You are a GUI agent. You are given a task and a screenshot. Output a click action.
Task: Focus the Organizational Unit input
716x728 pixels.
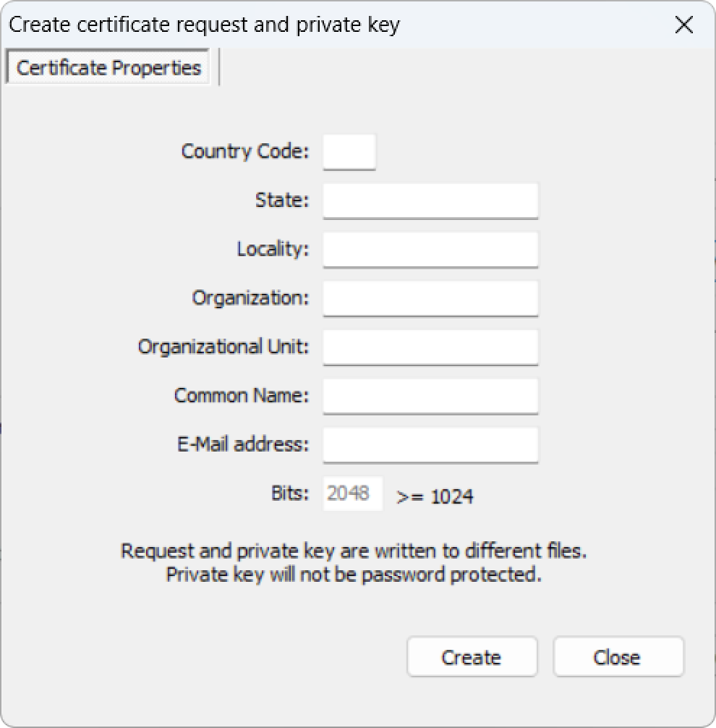tap(430, 347)
